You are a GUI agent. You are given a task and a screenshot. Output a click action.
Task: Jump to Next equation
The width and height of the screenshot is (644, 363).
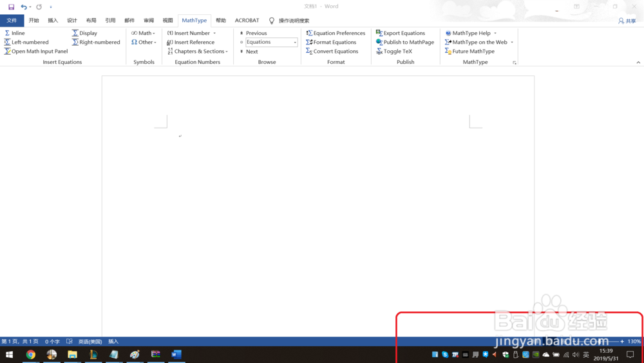click(x=249, y=52)
